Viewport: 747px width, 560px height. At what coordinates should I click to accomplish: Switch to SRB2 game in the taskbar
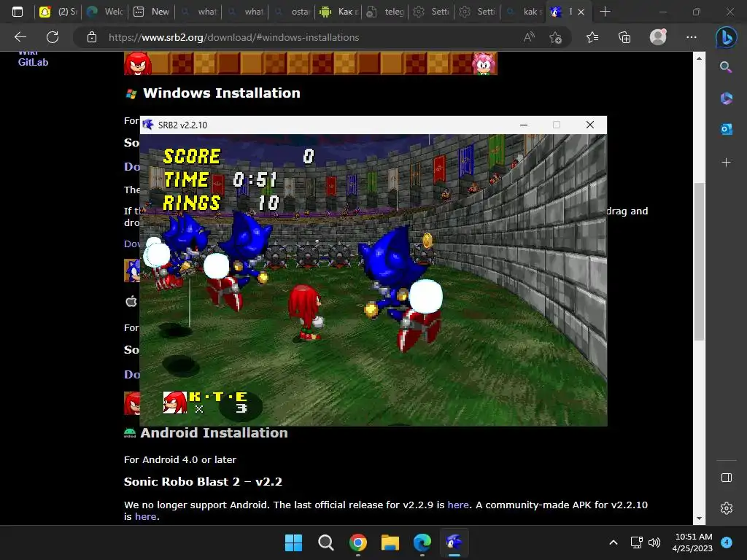[454, 542]
